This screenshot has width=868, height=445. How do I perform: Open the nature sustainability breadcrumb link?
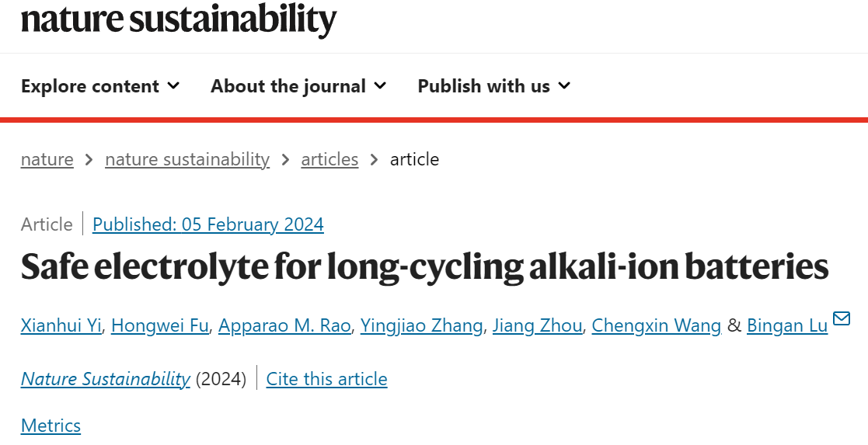187,159
